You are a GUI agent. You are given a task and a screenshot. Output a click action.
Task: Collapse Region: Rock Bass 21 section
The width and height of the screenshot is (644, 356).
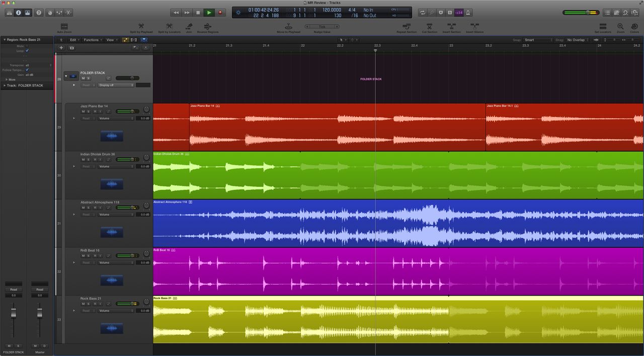(5, 39)
